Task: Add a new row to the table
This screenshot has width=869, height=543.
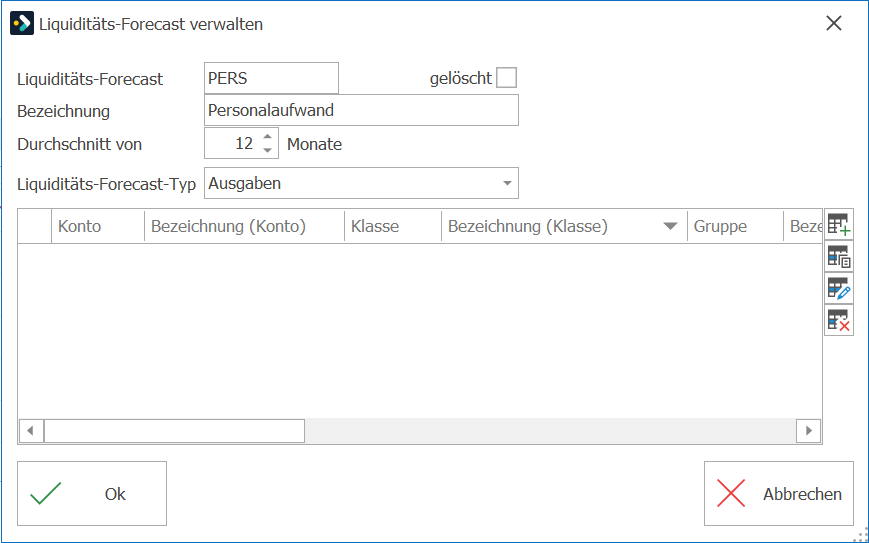Action: [839, 224]
